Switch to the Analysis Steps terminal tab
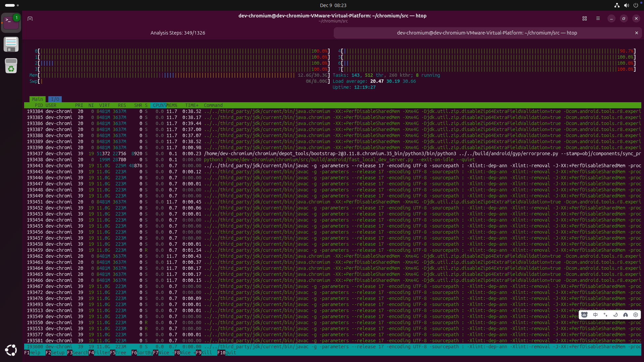This screenshot has height=362, width=644. pos(178,33)
